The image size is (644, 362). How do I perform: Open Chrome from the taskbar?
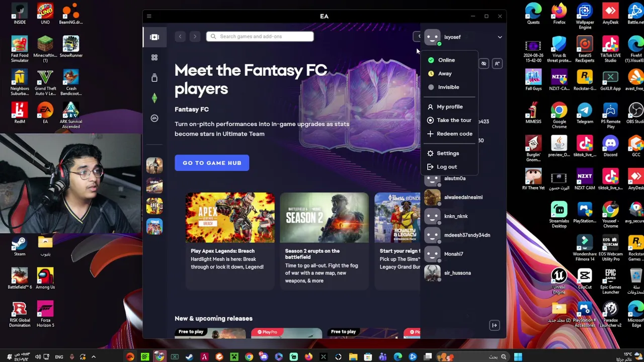(249, 357)
